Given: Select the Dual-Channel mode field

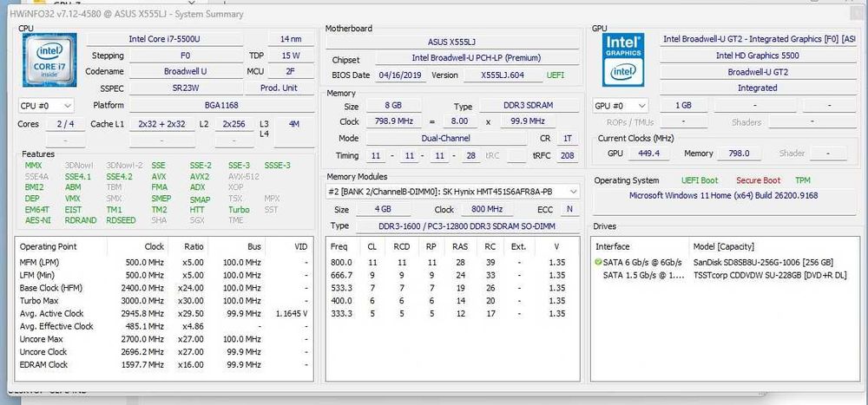Looking at the screenshot, I should pos(446,138).
